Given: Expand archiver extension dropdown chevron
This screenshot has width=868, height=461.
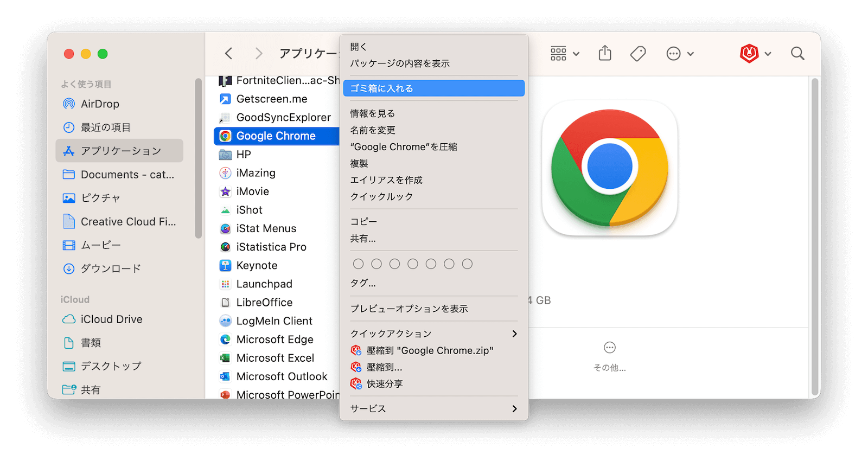Looking at the screenshot, I should 768,54.
